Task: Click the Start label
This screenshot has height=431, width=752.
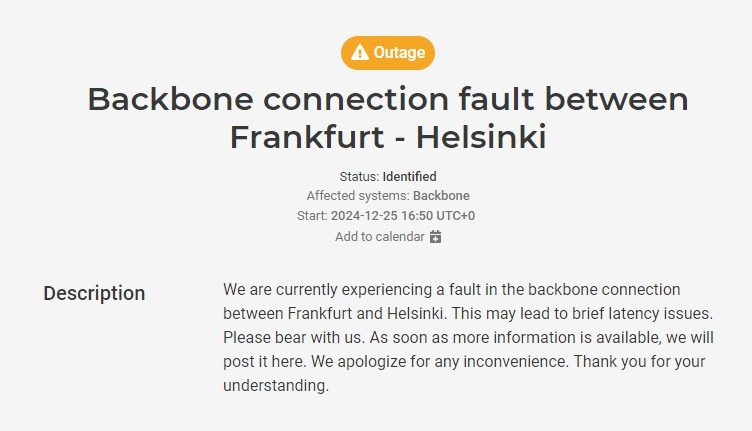Action: (312, 216)
